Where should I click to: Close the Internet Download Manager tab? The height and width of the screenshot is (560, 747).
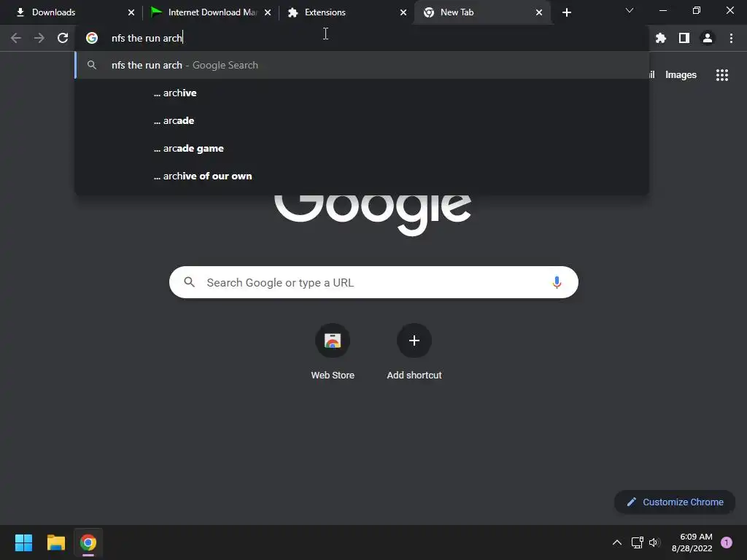coord(268,12)
